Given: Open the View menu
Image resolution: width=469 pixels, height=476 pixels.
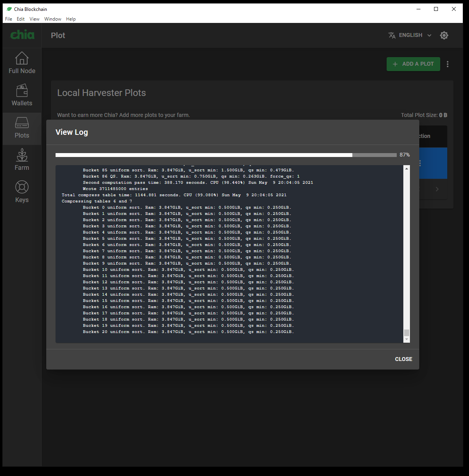Looking at the screenshot, I should click(34, 19).
